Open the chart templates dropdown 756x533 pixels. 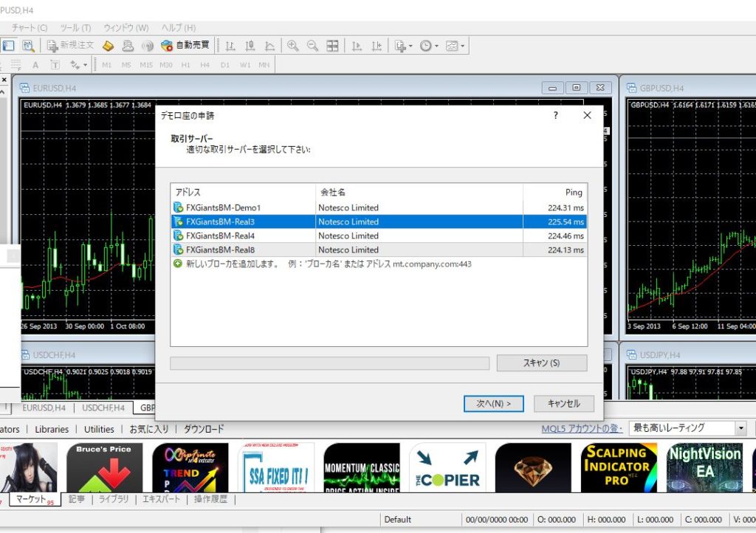(x=455, y=46)
